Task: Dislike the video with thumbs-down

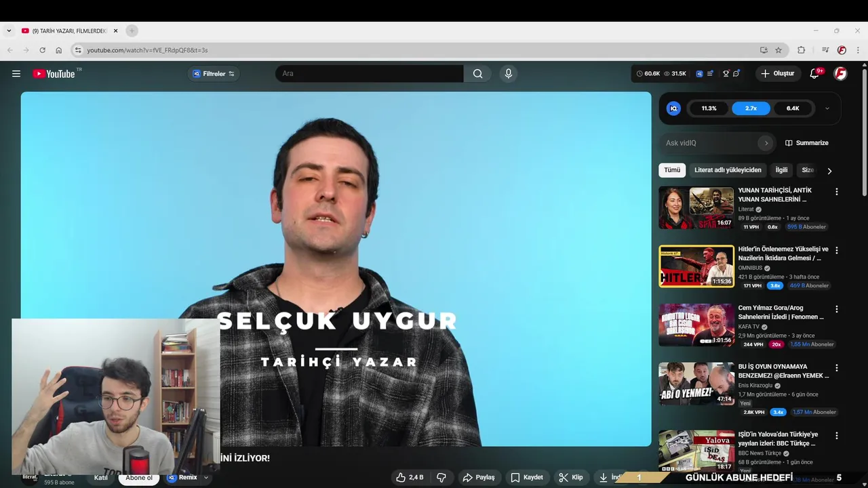Action: click(441, 478)
